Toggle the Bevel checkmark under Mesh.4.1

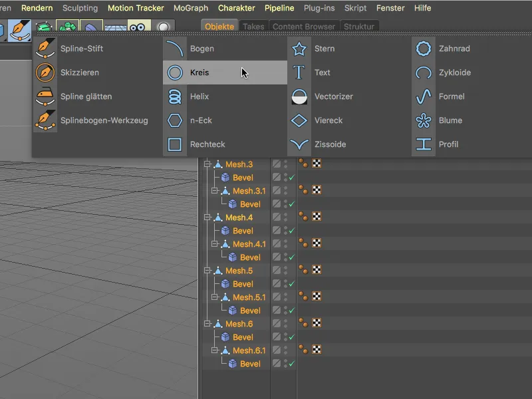292,257
